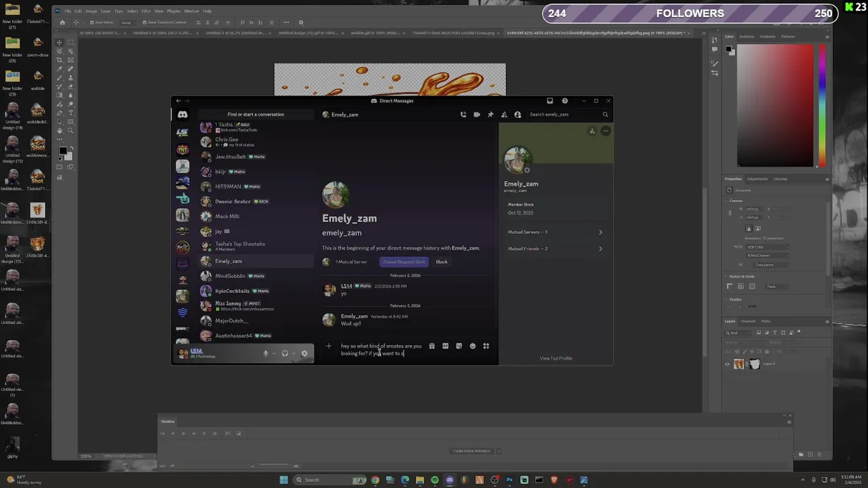The height and width of the screenshot is (488, 868).
Task: Open Photoshop Filter menu
Action: [x=146, y=11]
